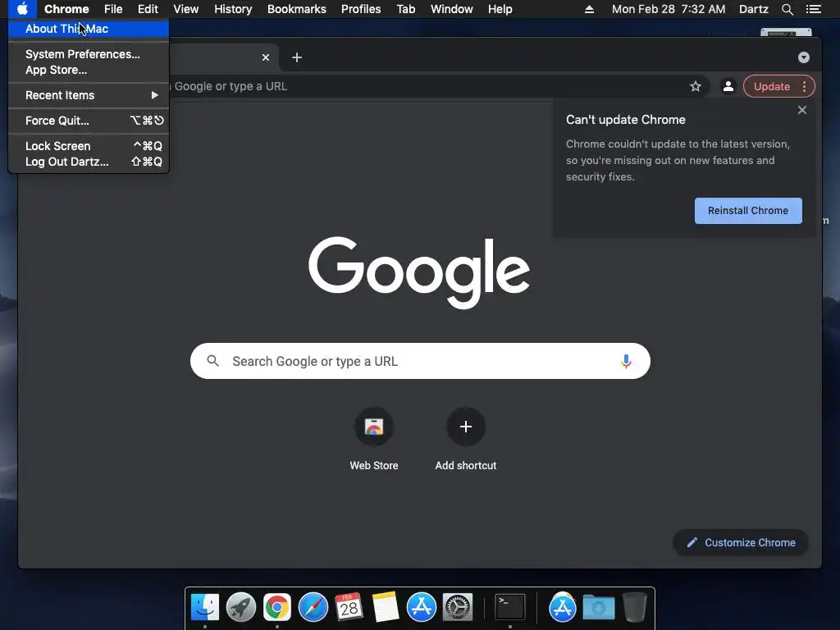Open Terminal from the Dock
Image resolution: width=840 pixels, height=630 pixels.
(x=509, y=607)
